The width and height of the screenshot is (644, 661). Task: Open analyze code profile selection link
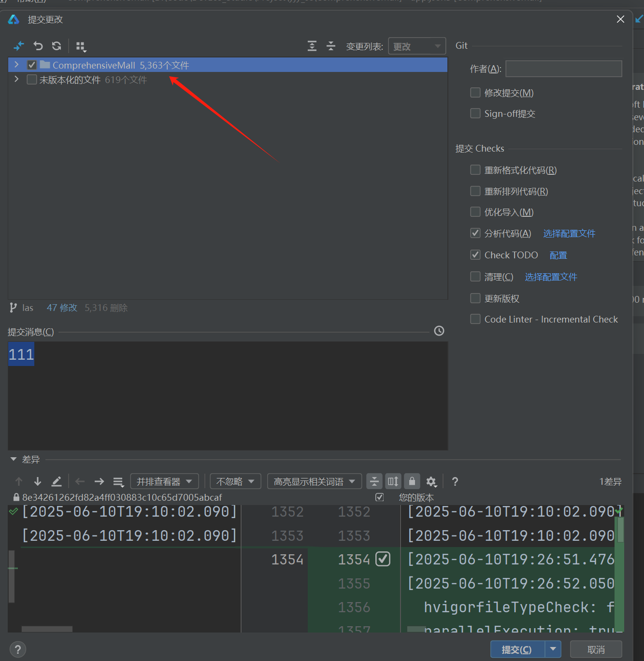(x=569, y=234)
